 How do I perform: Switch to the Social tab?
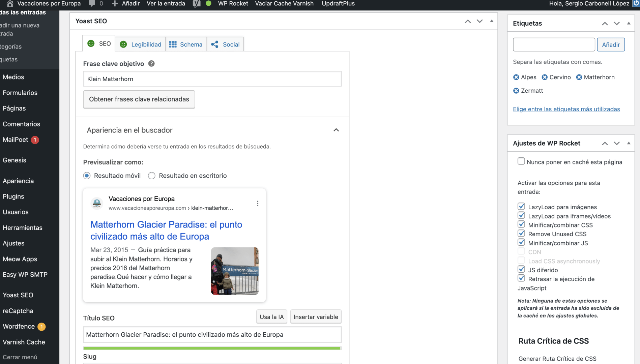tap(225, 44)
